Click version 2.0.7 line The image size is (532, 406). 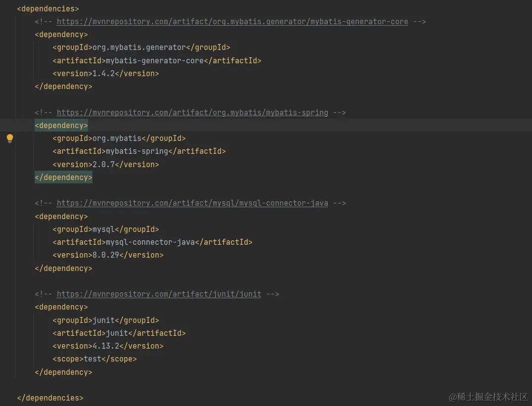coord(105,165)
